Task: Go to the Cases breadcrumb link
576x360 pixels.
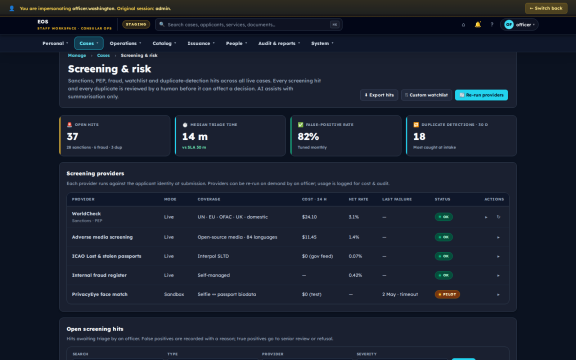Action: tap(103, 55)
